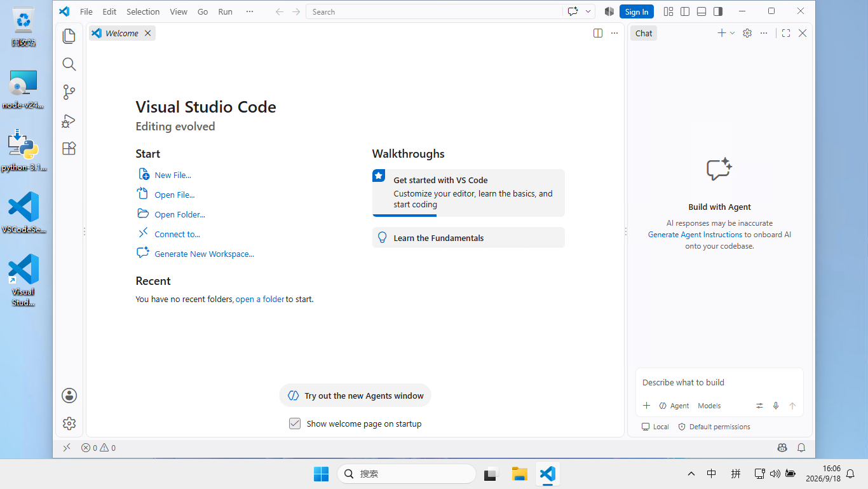868x489 pixels.
Task: Start voice chat with microphone
Action: pyautogui.click(x=776, y=406)
